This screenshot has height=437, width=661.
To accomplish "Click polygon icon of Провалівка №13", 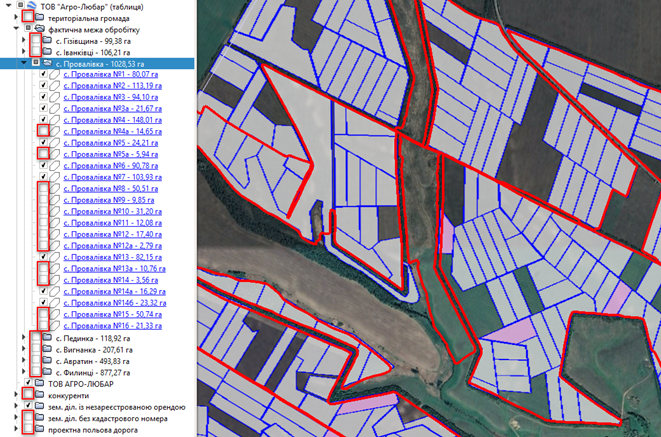I will [55, 257].
